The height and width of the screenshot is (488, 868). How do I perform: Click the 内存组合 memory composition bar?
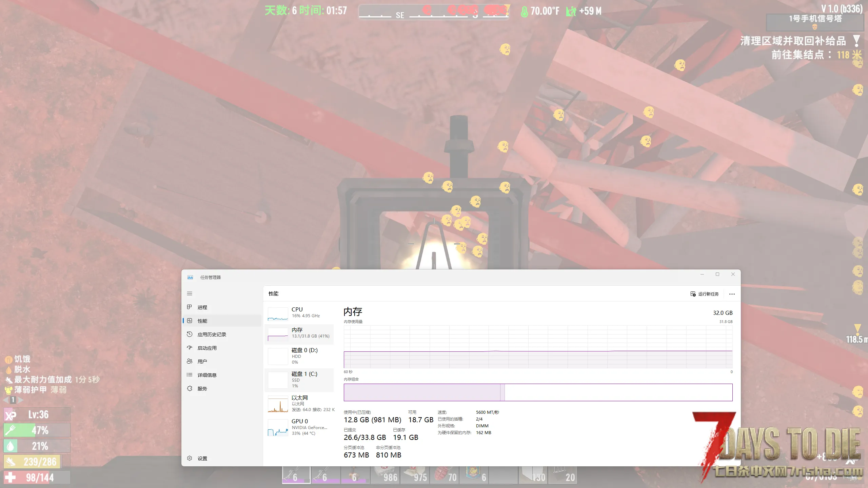(538, 392)
